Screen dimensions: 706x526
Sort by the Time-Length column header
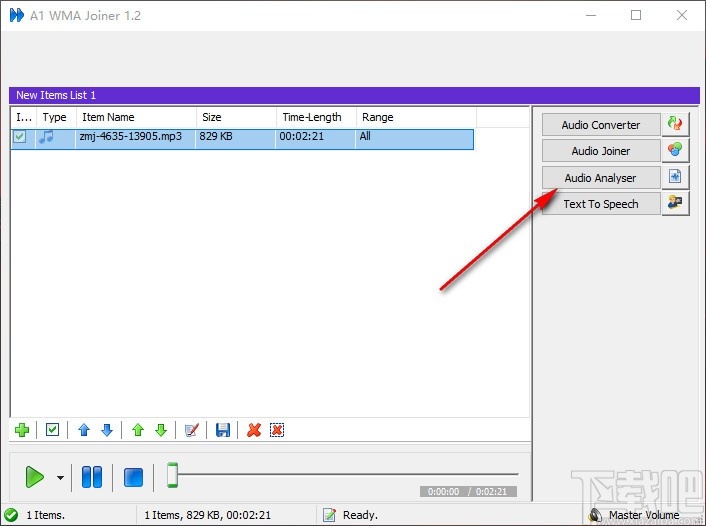[317, 117]
